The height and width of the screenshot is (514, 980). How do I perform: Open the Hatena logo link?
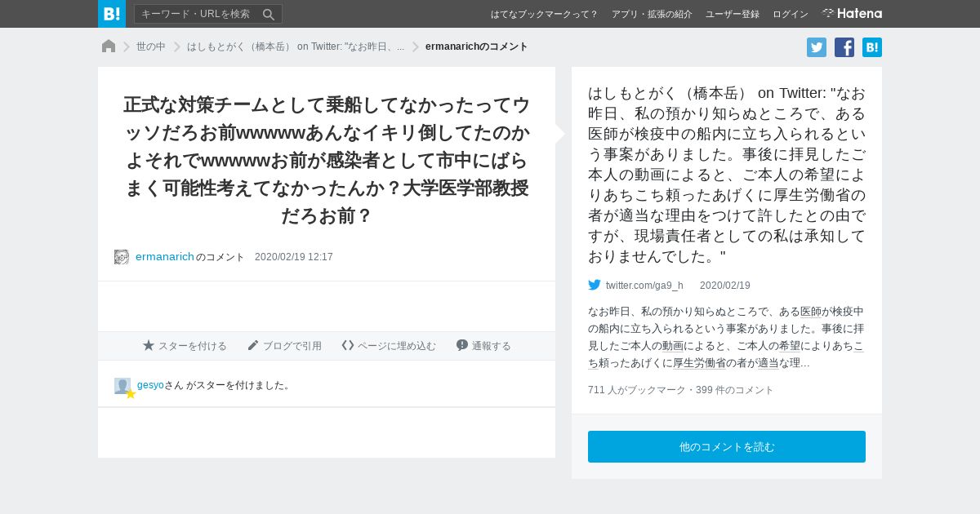pyautogui.click(x=852, y=14)
